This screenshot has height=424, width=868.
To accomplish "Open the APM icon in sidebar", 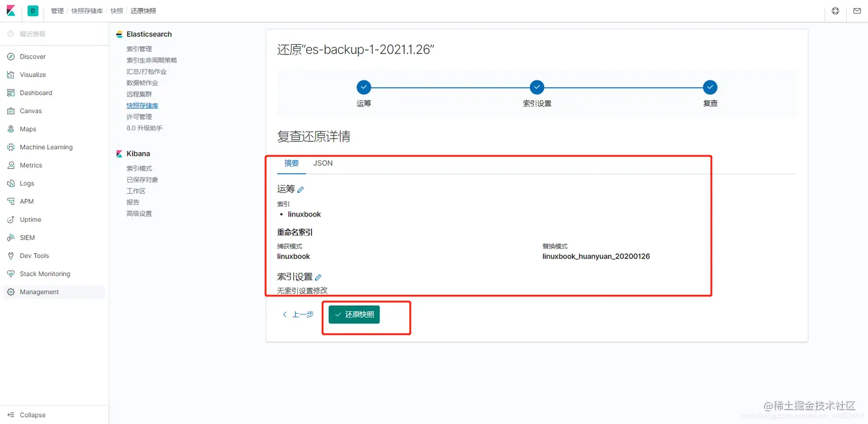I will coord(11,202).
